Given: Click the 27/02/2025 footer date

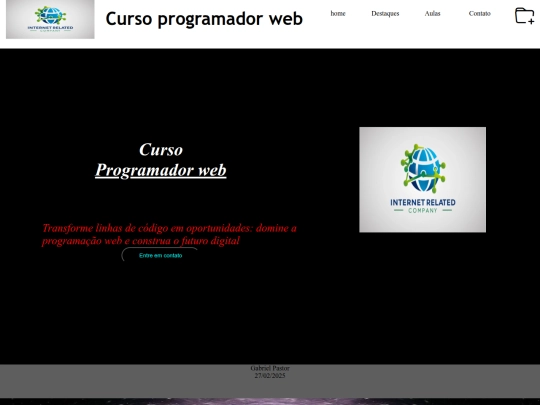Looking at the screenshot, I should coord(270,376).
